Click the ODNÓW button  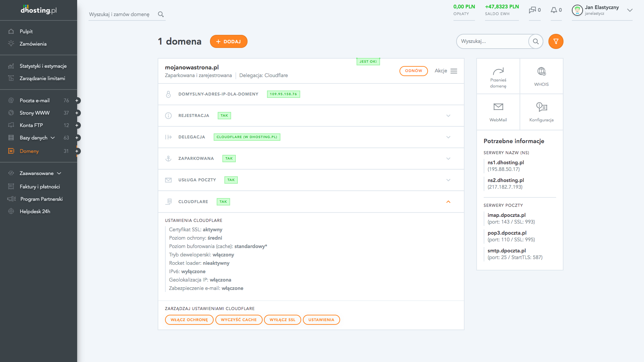414,71
